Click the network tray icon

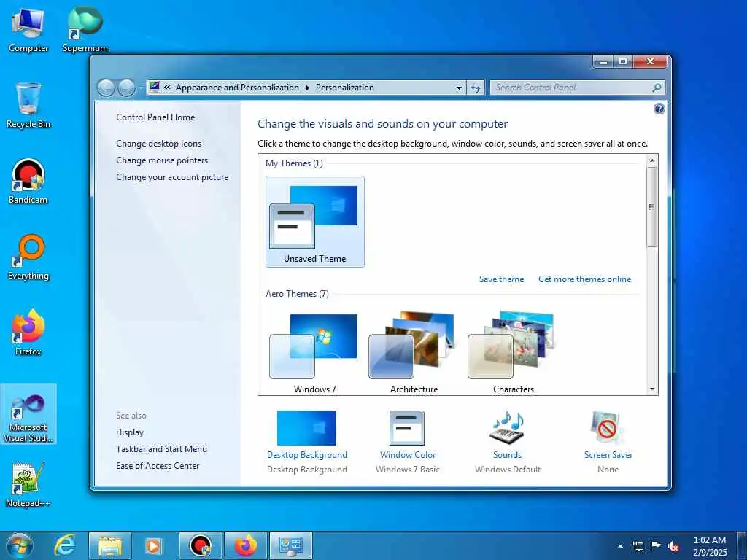pos(638,546)
